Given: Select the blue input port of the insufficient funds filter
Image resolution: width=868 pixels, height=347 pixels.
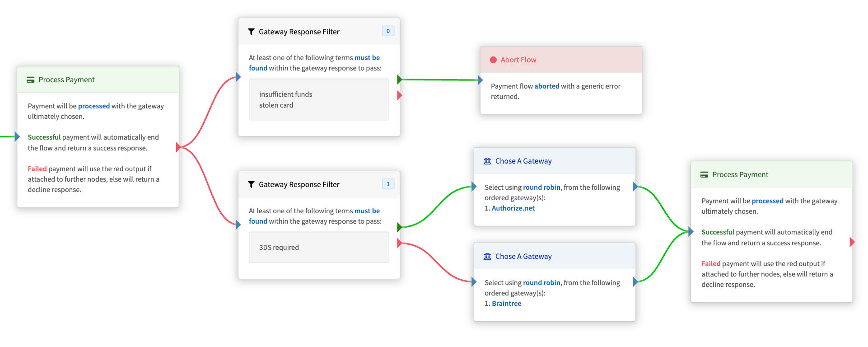Looking at the screenshot, I should tap(238, 77).
